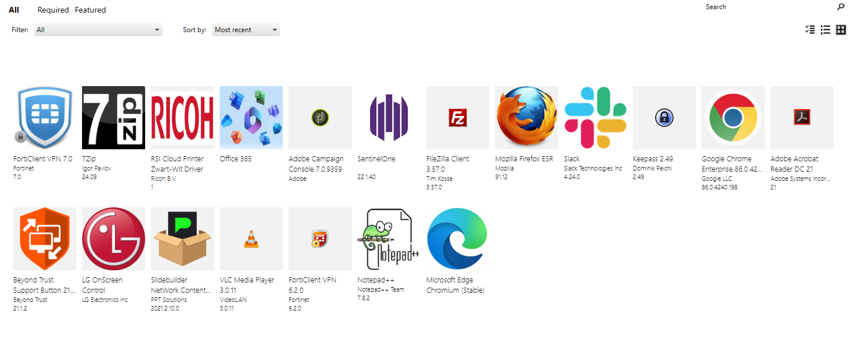Switch to tile grid view
The width and height of the screenshot is (868, 341).
click(x=841, y=30)
